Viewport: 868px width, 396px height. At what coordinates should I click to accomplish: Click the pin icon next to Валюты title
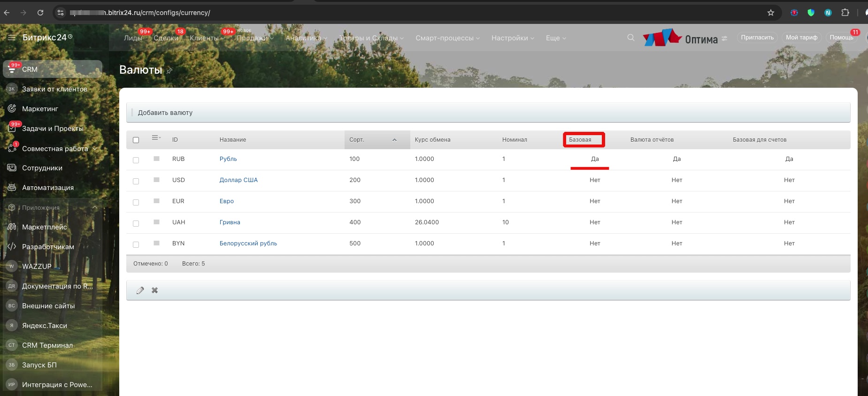(169, 71)
